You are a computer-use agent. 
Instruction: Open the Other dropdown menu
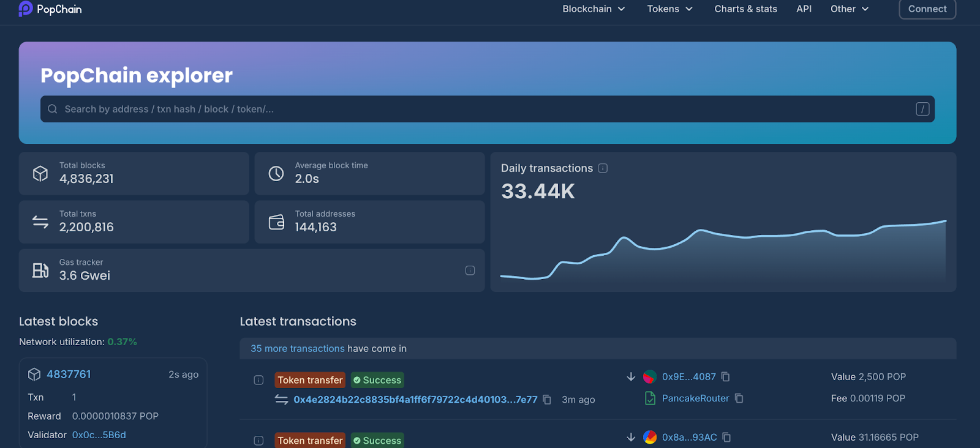click(x=849, y=9)
